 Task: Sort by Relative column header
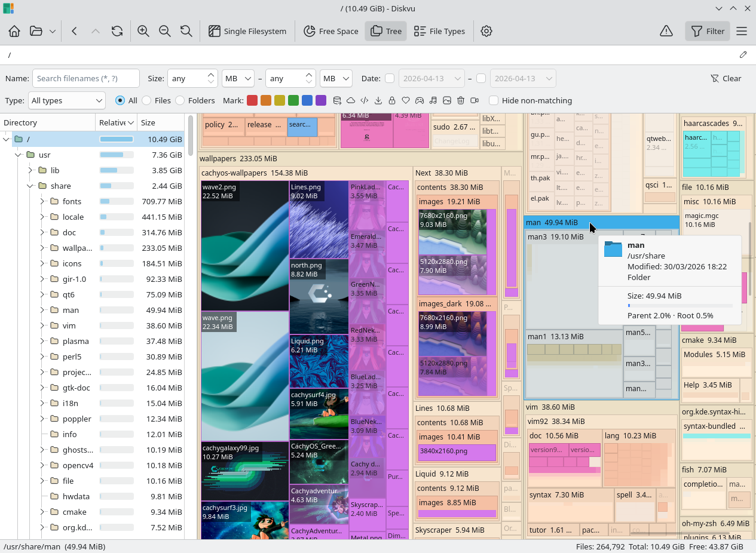click(x=116, y=122)
